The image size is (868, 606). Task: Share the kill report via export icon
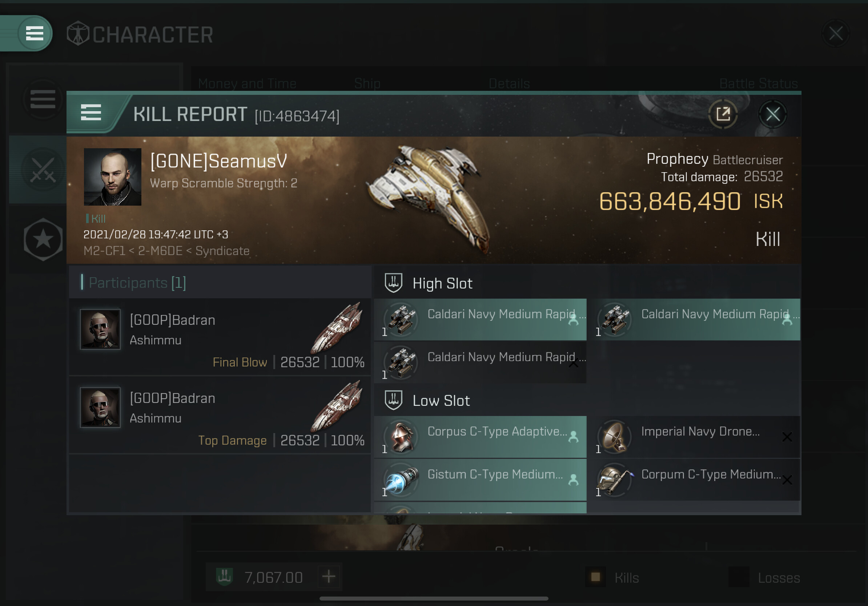pyautogui.click(x=723, y=114)
